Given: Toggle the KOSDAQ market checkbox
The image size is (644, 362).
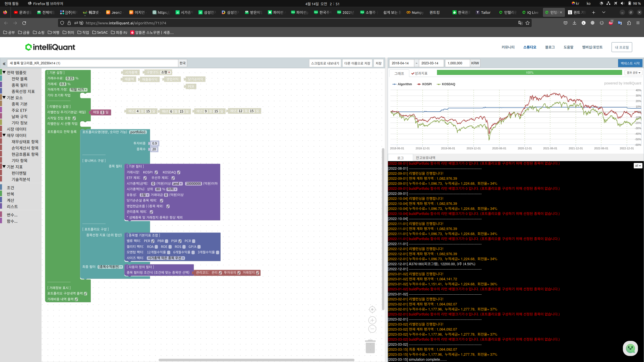Looking at the screenshot, I should click(179, 172).
